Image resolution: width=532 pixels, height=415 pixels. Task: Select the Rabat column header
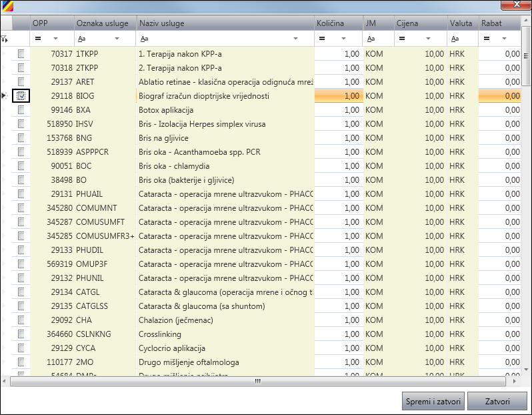(499, 23)
